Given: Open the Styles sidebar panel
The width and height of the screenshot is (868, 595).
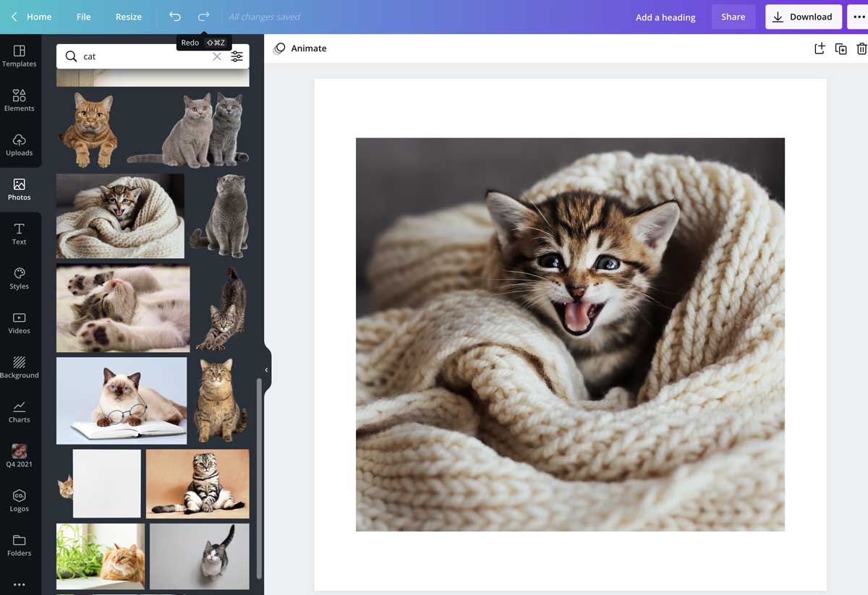Looking at the screenshot, I should click(x=20, y=278).
